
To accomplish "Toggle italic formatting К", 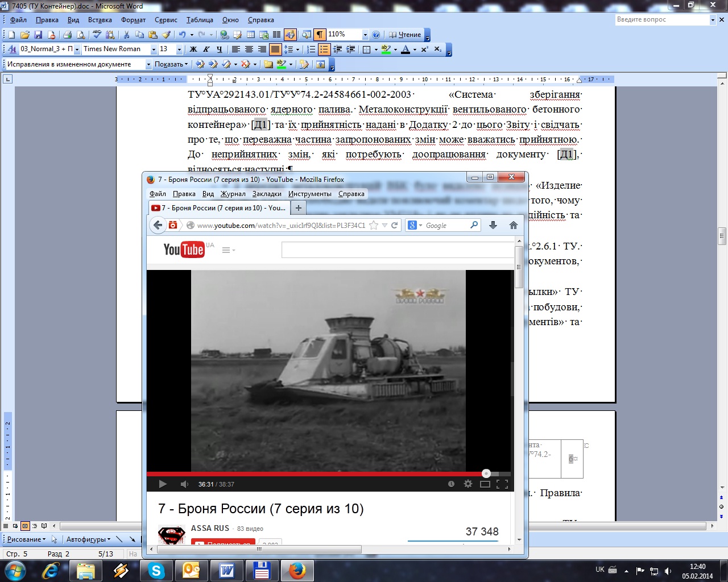I will click(x=206, y=49).
